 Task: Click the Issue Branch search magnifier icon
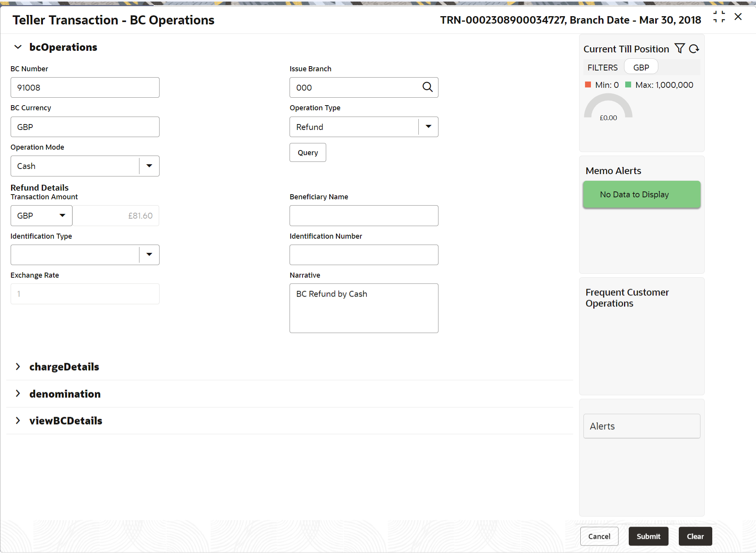coord(427,87)
